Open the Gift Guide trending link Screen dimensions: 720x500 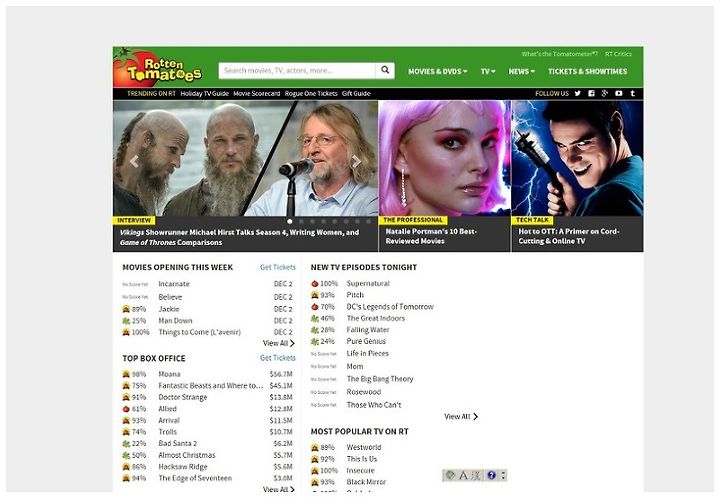click(356, 93)
